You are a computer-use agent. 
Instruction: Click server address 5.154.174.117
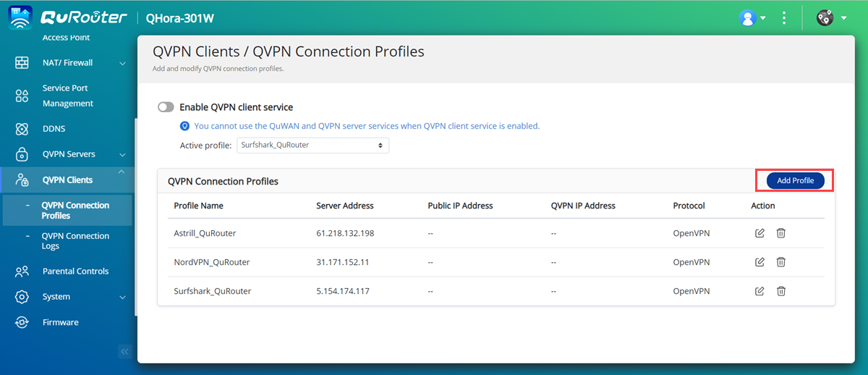343,291
